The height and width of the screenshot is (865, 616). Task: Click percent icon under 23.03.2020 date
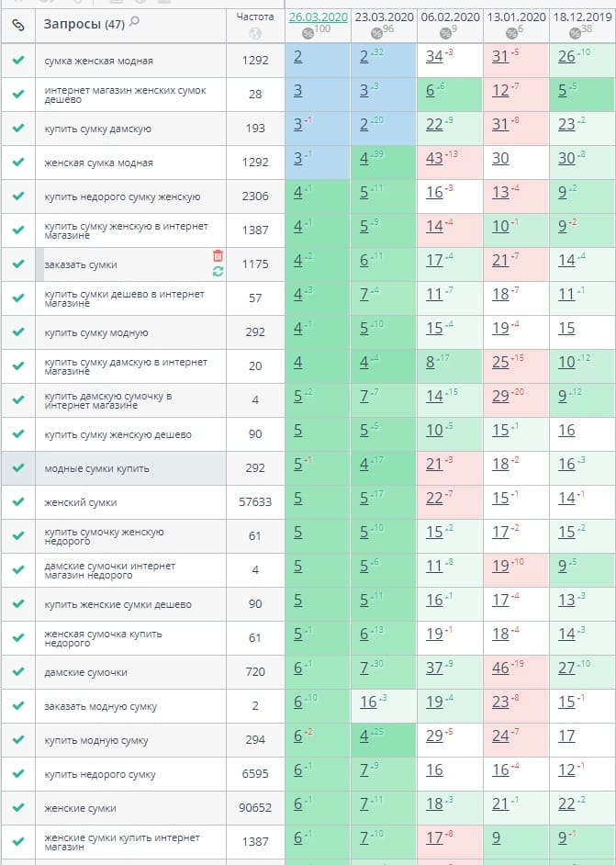376,34
